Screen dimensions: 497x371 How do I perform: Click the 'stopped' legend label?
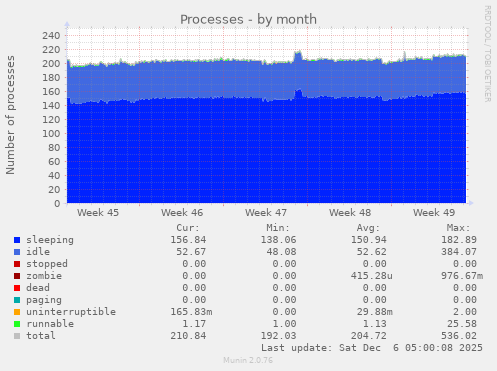click(x=47, y=264)
